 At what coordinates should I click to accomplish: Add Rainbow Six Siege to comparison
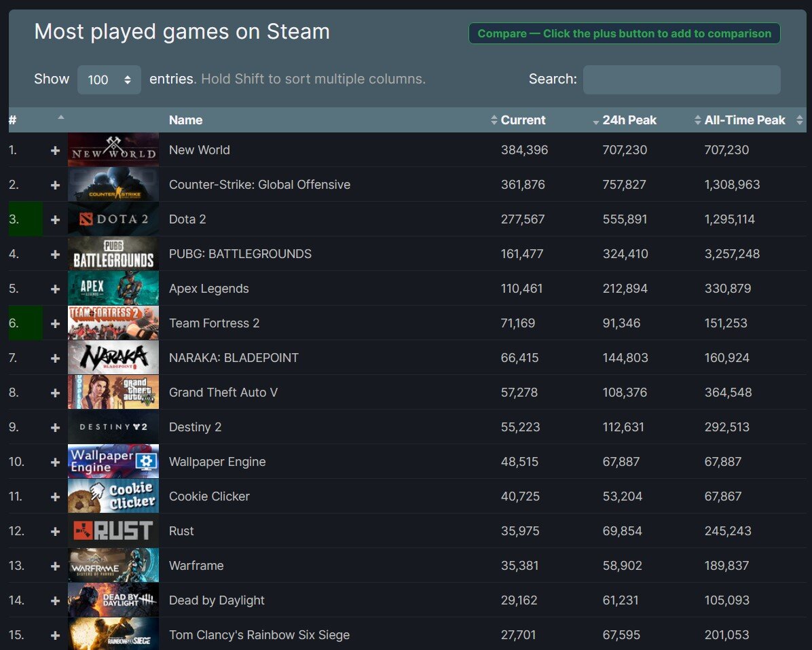tap(56, 636)
